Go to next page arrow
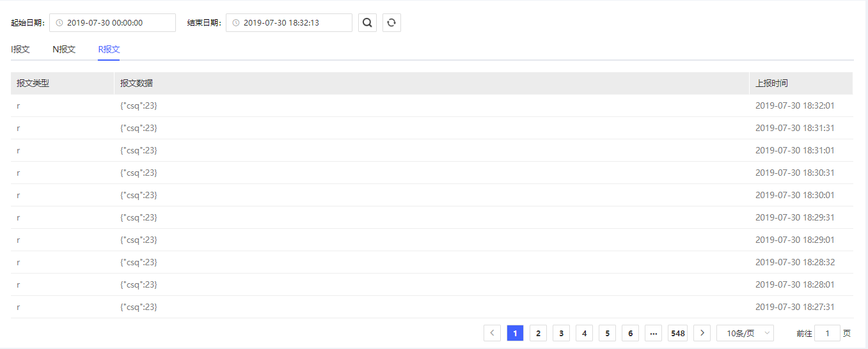868x349 pixels. tap(702, 333)
